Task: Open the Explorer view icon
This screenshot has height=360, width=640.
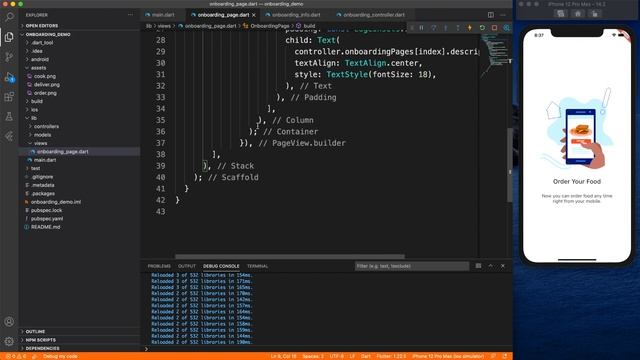Action: point(9,37)
